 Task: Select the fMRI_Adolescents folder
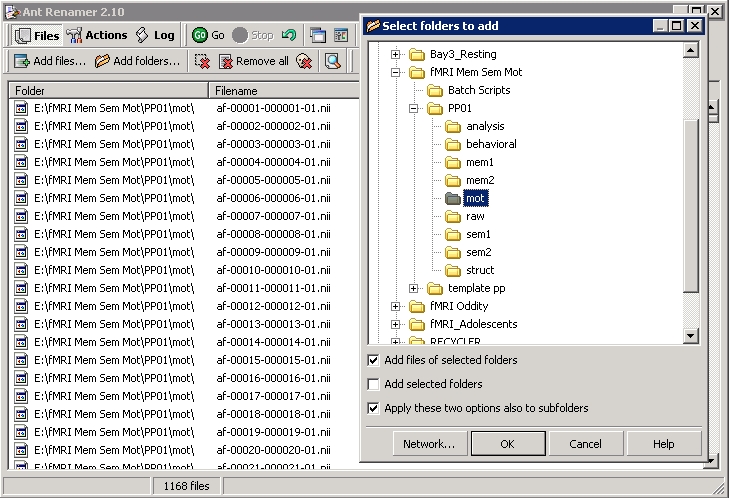pyautogui.click(x=473, y=325)
